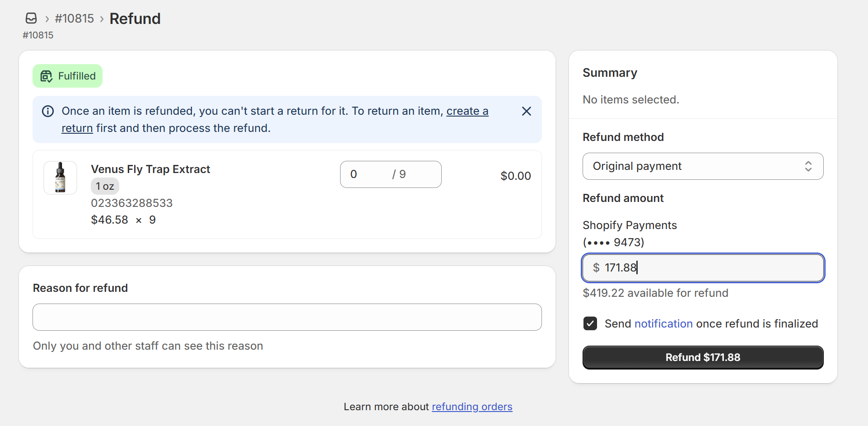Click the Refund $171.88 button
This screenshot has width=868, height=426.
pyautogui.click(x=703, y=357)
